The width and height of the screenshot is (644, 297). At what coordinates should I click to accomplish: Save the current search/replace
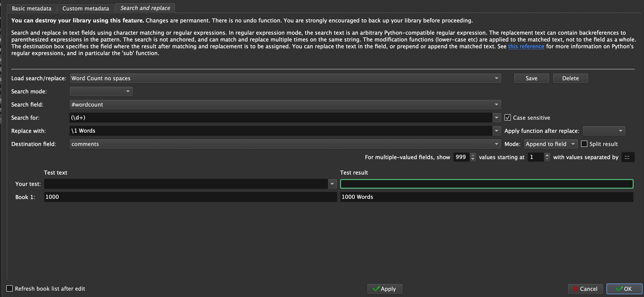click(531, 78)
